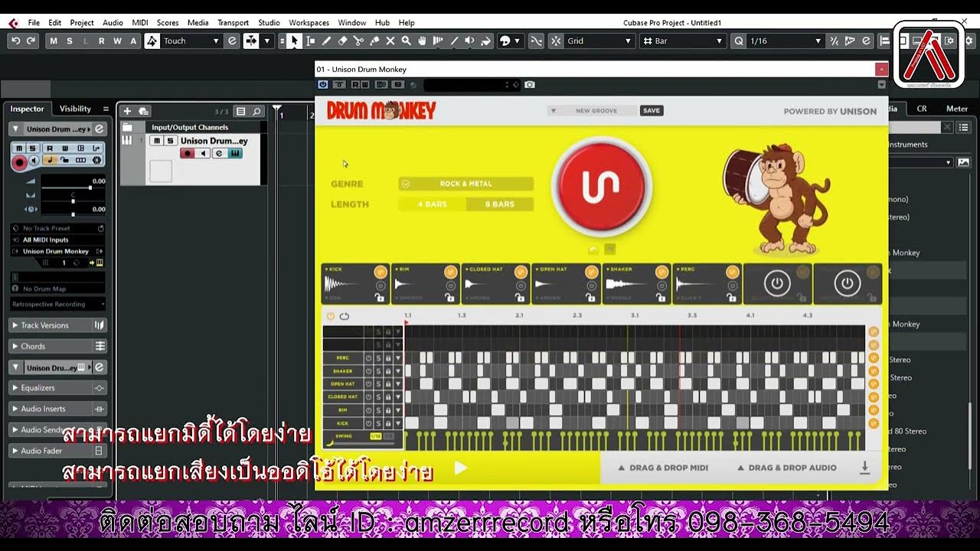980x551 pixels.
Task: Toggle power for the KICK sequencer row
Action: tap(368, 422)
